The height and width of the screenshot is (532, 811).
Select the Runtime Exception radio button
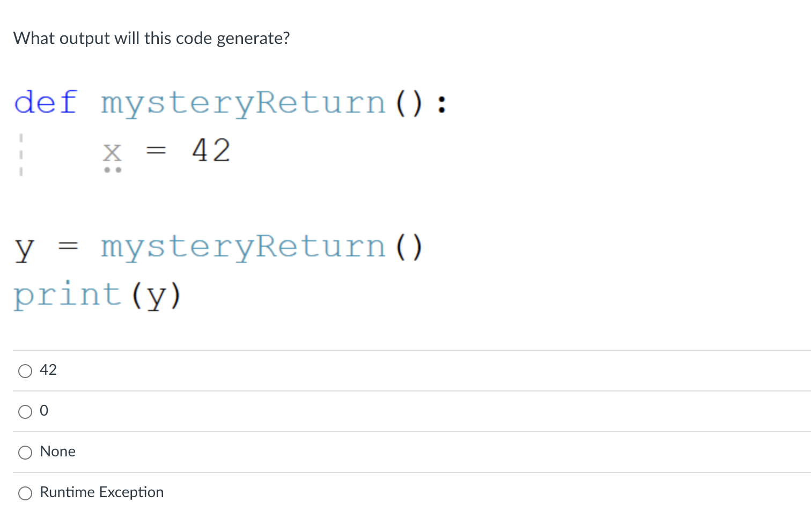point(25,493)
